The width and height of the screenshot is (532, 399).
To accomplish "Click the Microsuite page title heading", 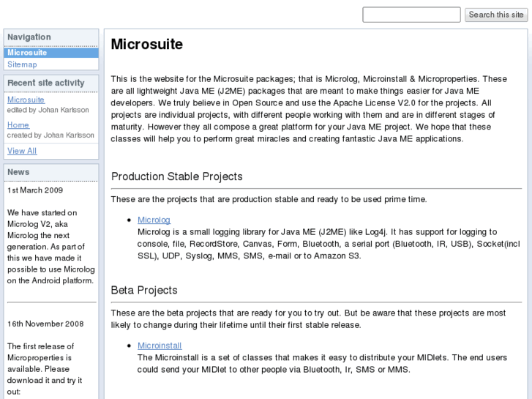I will point(147,44).
